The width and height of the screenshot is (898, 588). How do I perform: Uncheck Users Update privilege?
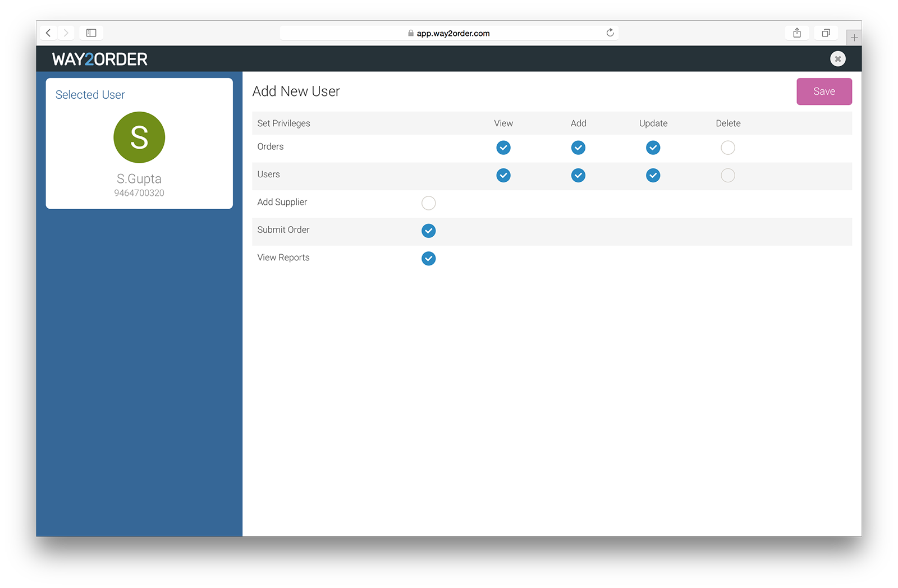click(x=653, y=176)
